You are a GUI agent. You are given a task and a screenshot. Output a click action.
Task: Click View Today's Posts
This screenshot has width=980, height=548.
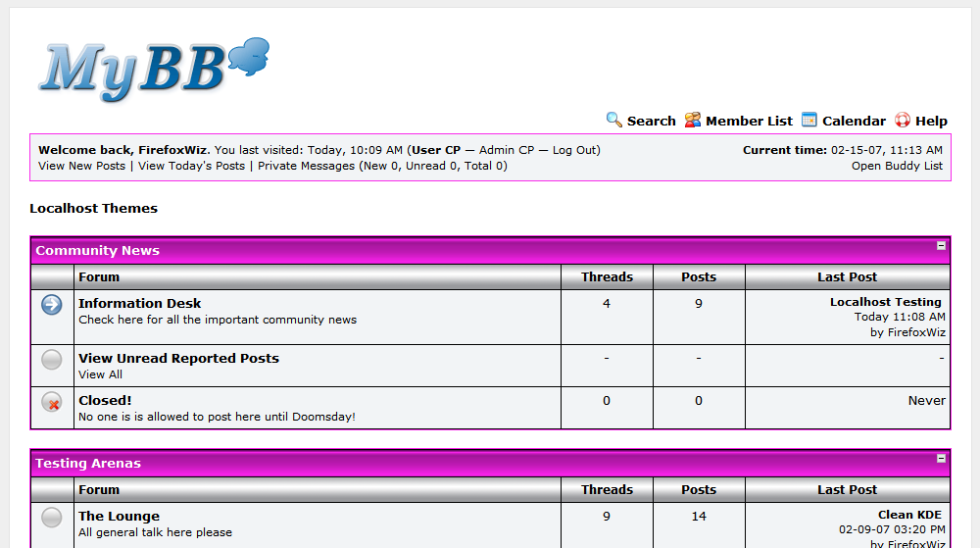coord(191,166)
